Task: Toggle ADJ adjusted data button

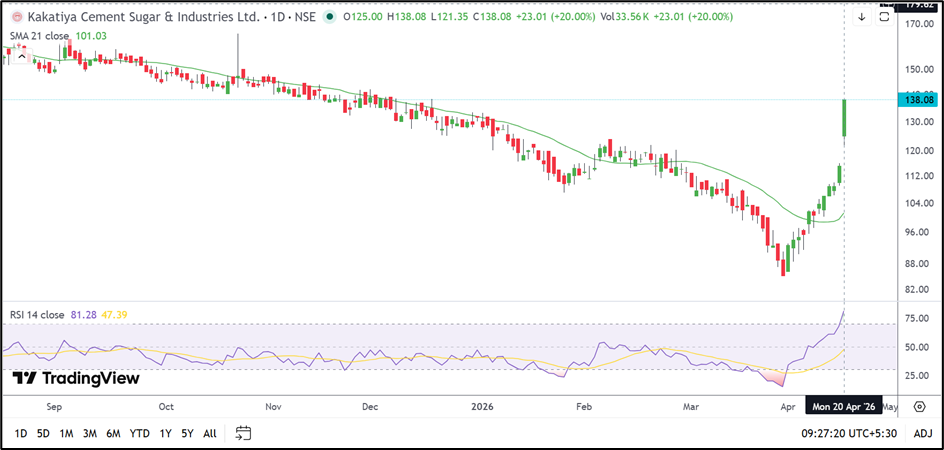Action: click(x=922, y=433)
